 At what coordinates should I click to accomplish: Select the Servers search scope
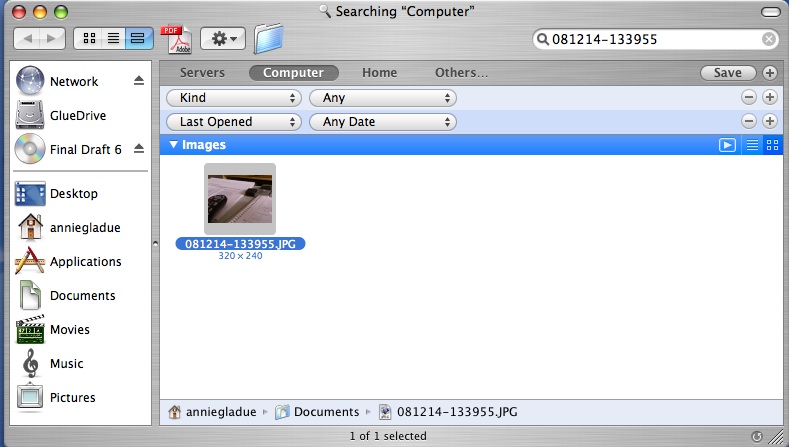coord(201,73)
